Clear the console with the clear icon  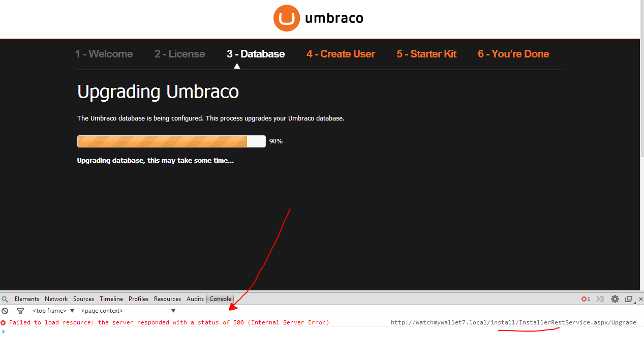pyautogui.click(x=5, y=311)
